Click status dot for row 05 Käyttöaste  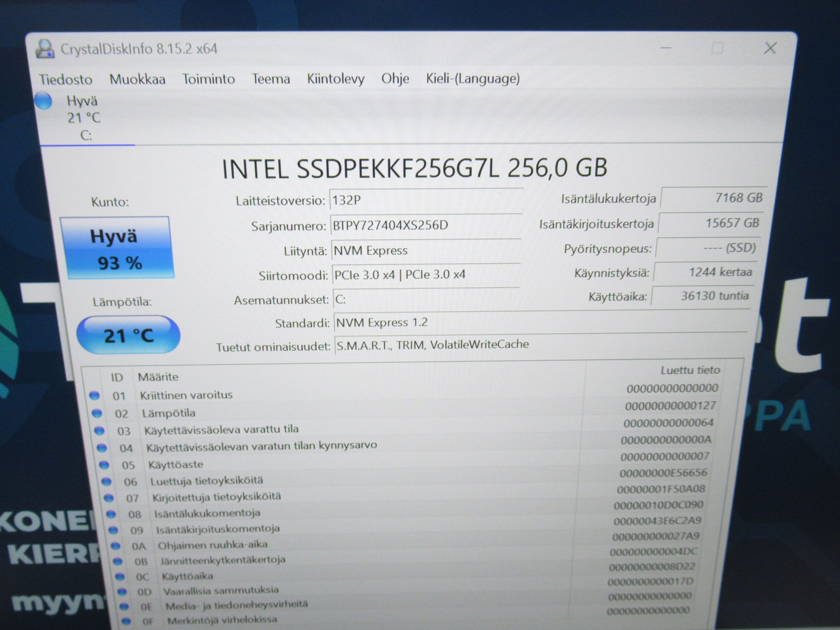(104, 465)
